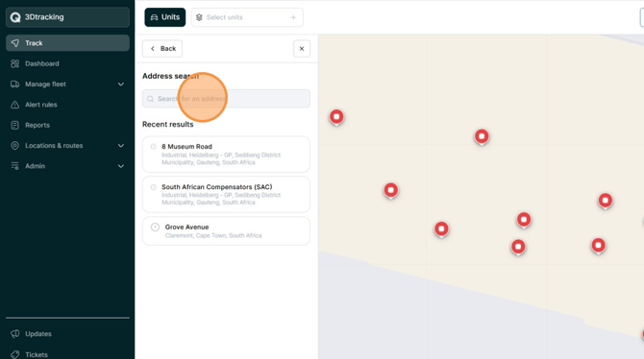Click the layers icon in Select units
The image size is (644, 359).
pos(199,17)
